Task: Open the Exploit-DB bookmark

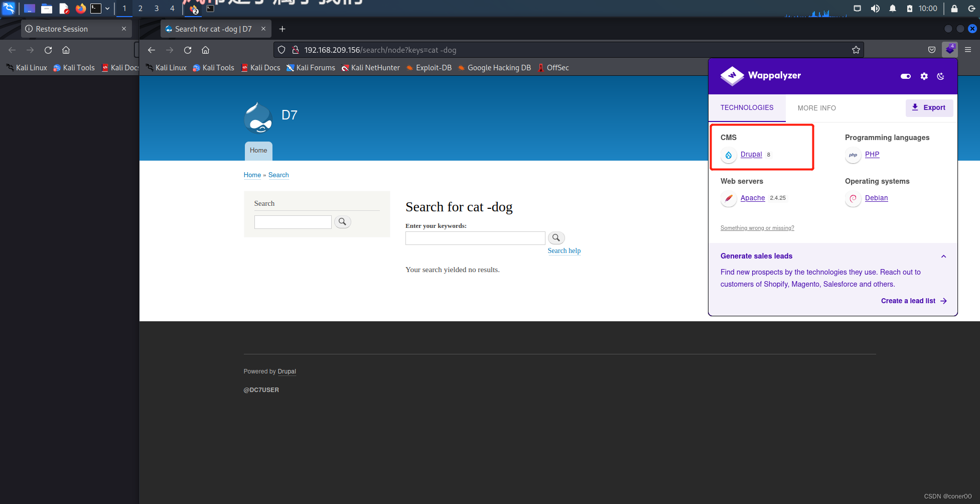Action: [x=429, y=68]
